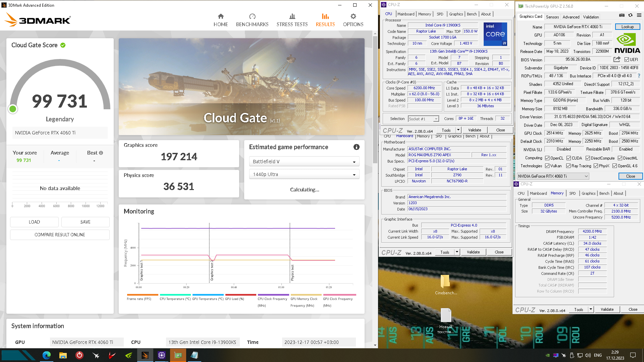Open Microsoft Edge from the taskbar
Viewport: 644px width, 362px height.
pos(46,355)
